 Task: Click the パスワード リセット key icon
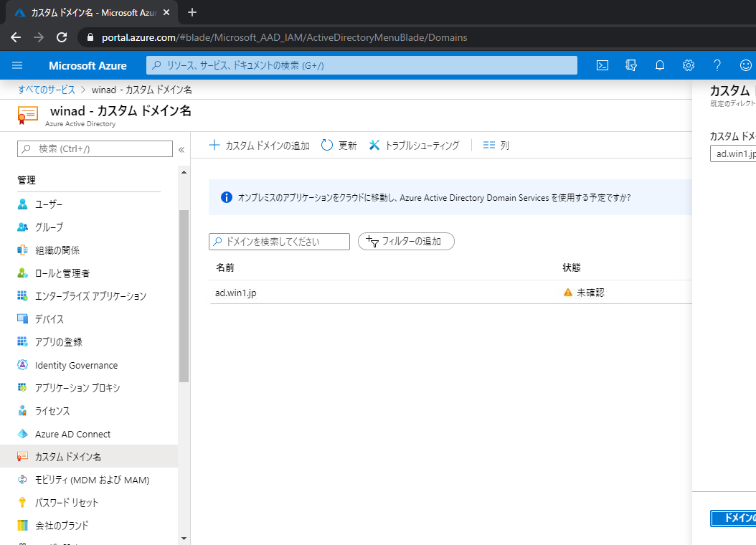coord(23,503)
